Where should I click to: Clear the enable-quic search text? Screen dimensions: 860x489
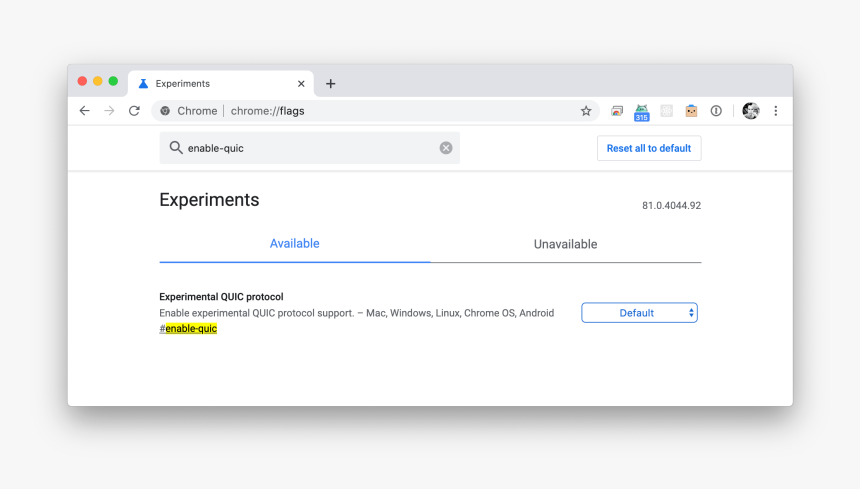446,148
